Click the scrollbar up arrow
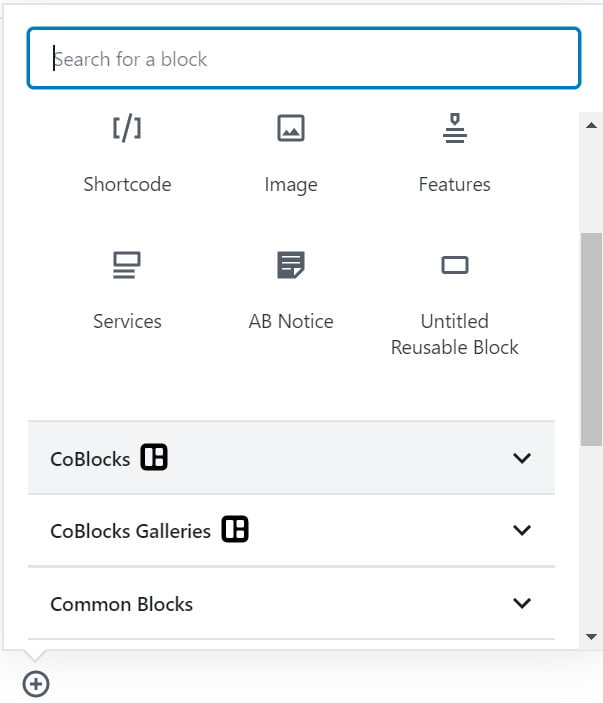Viewport: 603px width, 703px height. coord(591,125)
